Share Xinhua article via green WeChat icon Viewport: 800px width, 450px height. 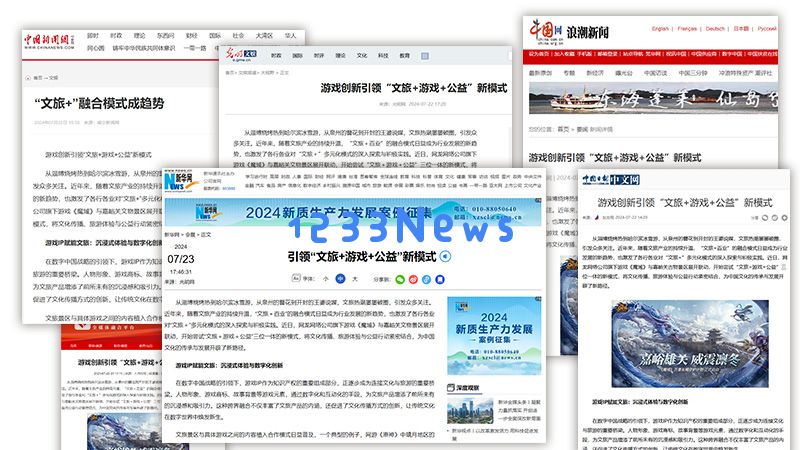pyautogui.click(x=400, y=279)
